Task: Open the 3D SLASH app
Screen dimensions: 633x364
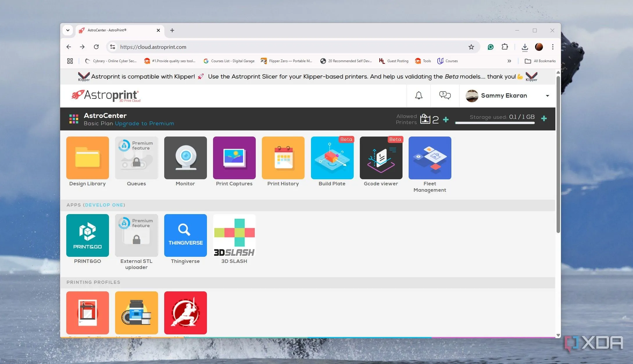Action: coord(234,235)
